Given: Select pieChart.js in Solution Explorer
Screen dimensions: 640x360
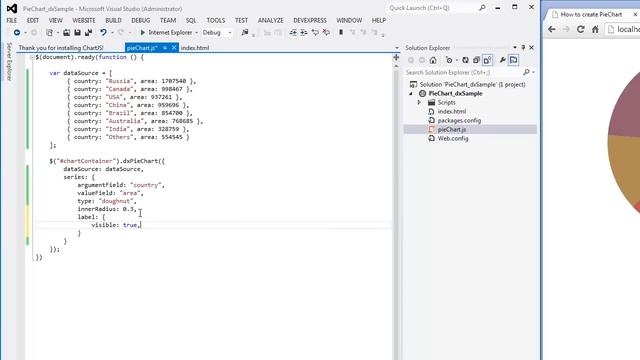Looking at the screenshot, I should coord(451,129).
